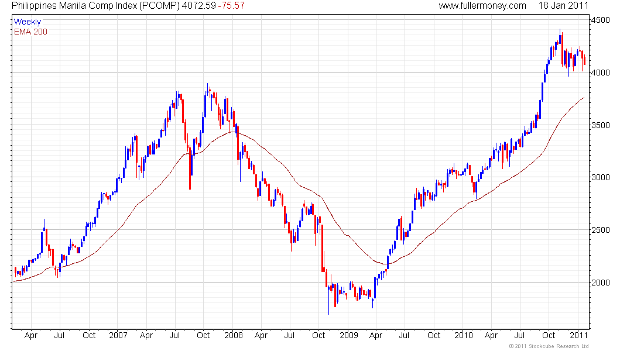This screenshot has height=351, width=644.
Task: Click the 2011 year label on time axis
Action: (579, 335)
